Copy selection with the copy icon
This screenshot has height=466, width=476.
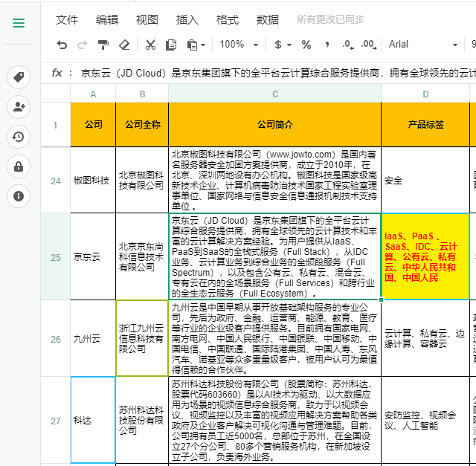tap(171, 45)
